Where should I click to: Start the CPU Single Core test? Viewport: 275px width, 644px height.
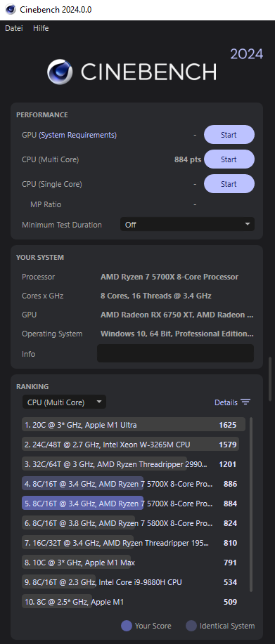coord(229,184)
